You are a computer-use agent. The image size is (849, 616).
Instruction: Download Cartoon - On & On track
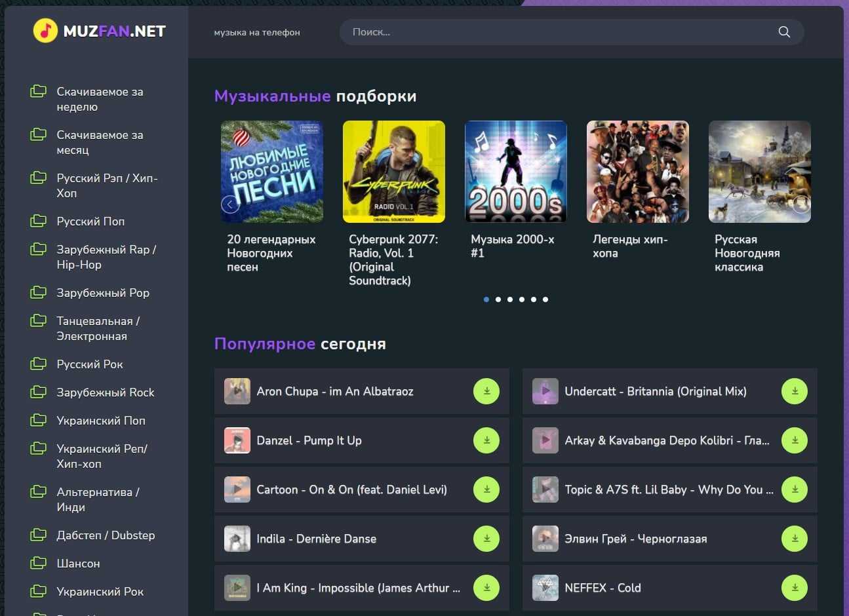(486, 490)
